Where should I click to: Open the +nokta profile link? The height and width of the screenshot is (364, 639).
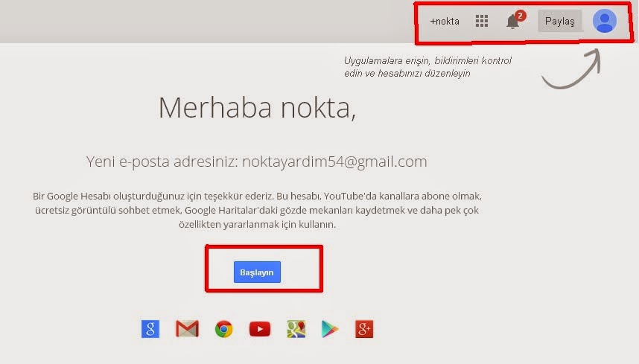[445, 21]
